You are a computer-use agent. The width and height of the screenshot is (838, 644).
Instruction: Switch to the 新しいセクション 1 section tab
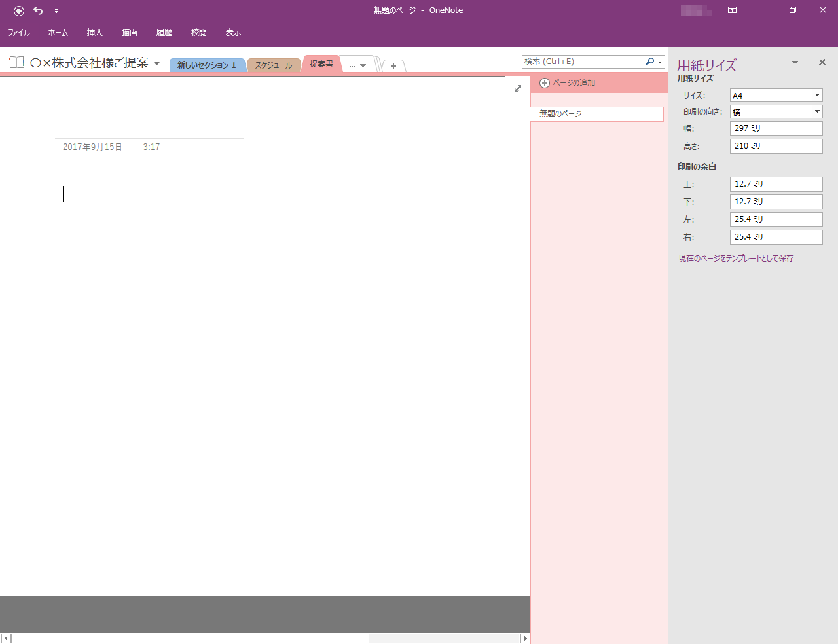(207, 65)
